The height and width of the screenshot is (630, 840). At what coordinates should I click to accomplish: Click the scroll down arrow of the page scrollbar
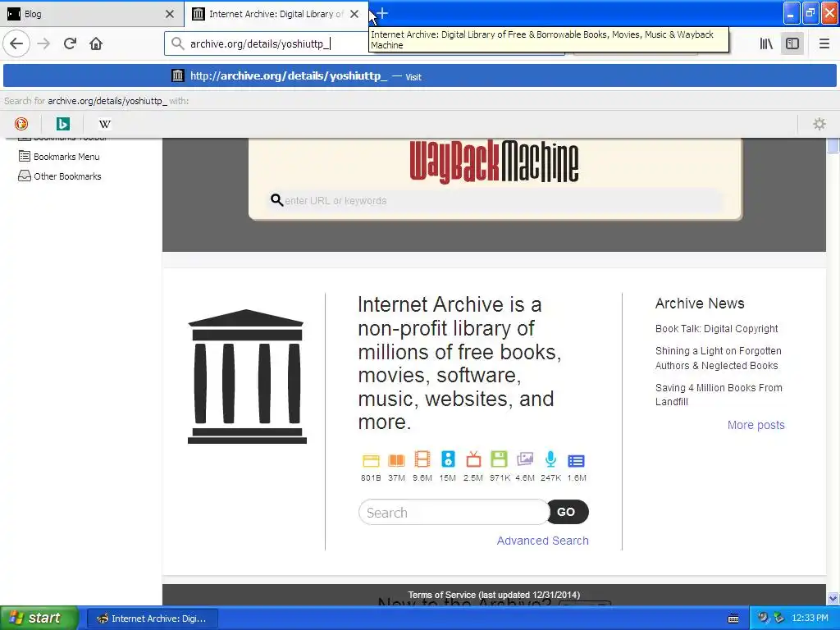(x=833, y=598)
